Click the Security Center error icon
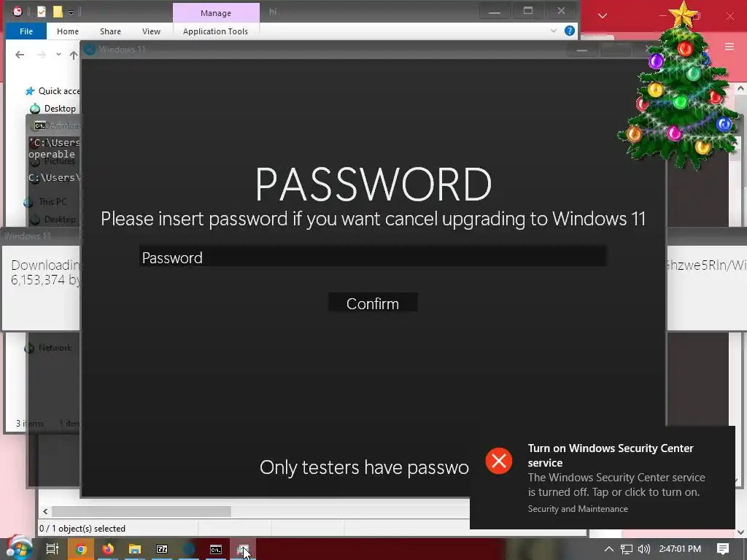Image resolution: width=747 pixels, height=560 pixels. 499,461
